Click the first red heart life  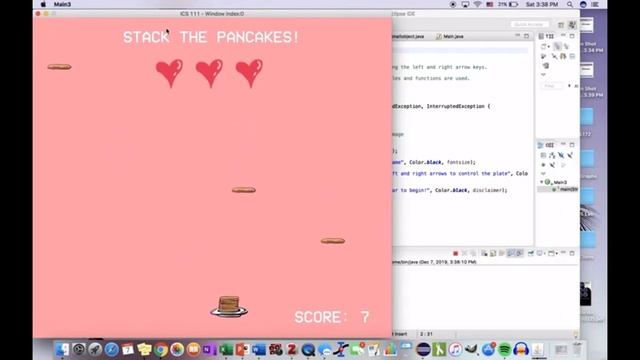click(169, 73)
